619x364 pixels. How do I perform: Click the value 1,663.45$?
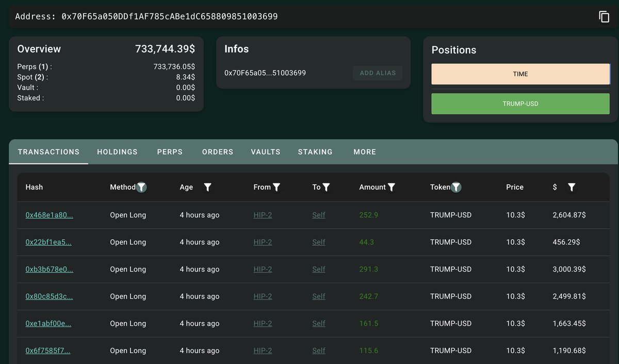pyautogui.click(x=569, y=323)
